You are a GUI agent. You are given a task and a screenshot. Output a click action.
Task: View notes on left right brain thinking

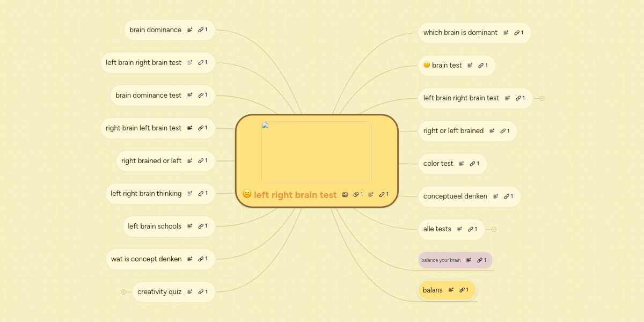coord(190,194)
